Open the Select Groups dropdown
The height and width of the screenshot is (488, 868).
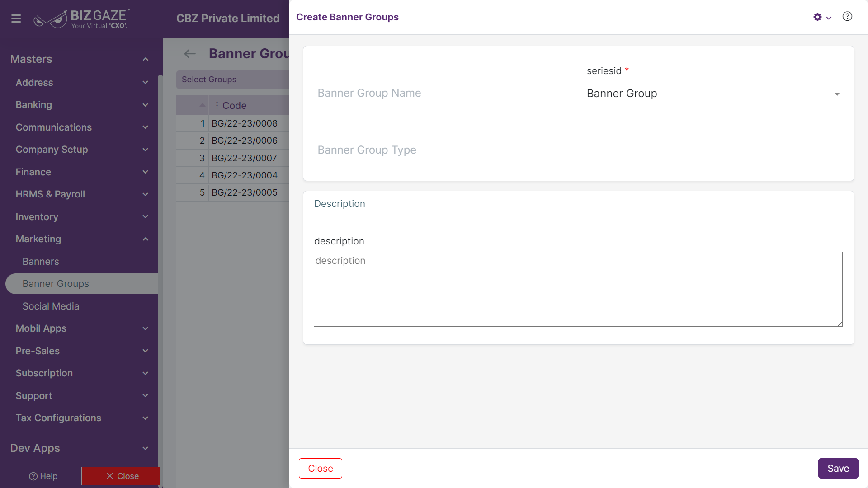pyautogui.click(x=233, y=80)
